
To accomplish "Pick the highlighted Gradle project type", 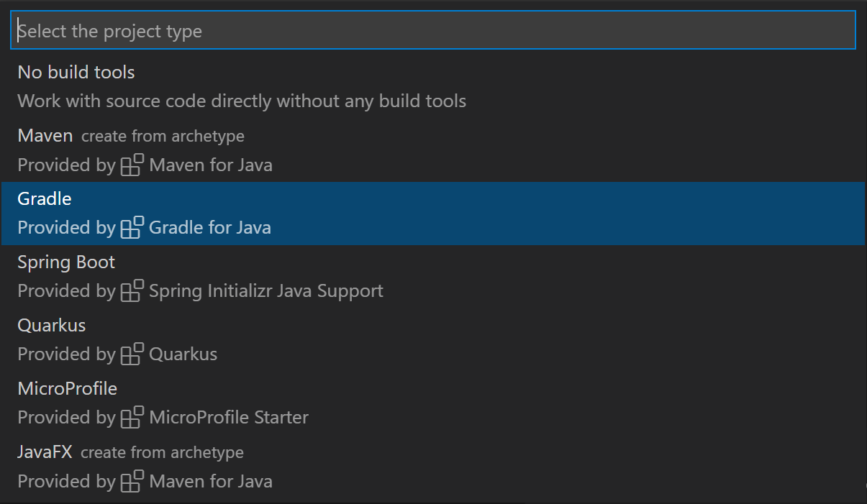I will coord(45,198).
